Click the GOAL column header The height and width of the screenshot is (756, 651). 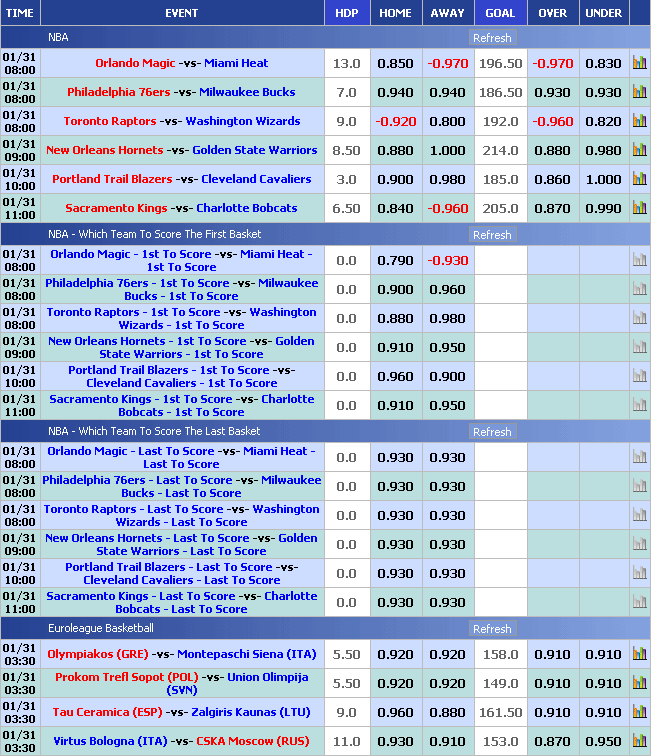(500, 13)
